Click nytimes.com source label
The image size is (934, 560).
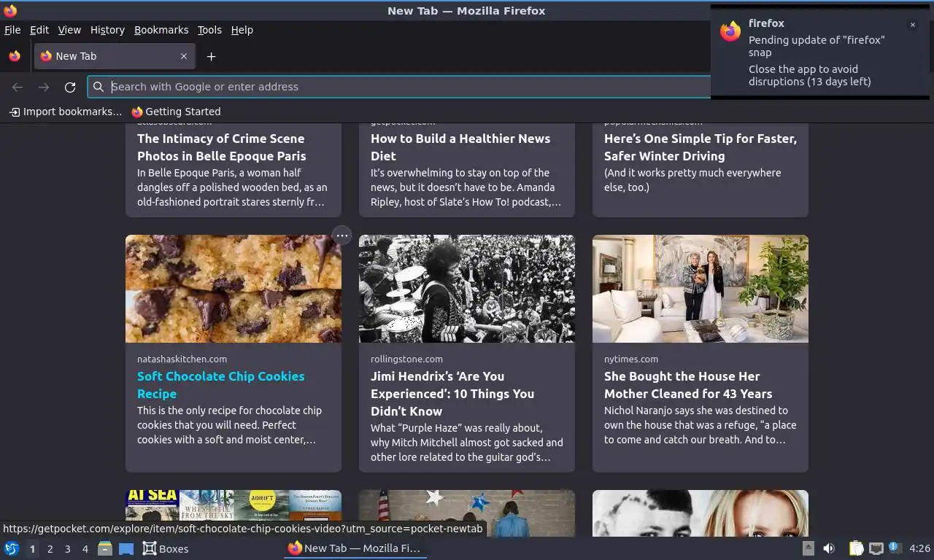tap(631, 359)
